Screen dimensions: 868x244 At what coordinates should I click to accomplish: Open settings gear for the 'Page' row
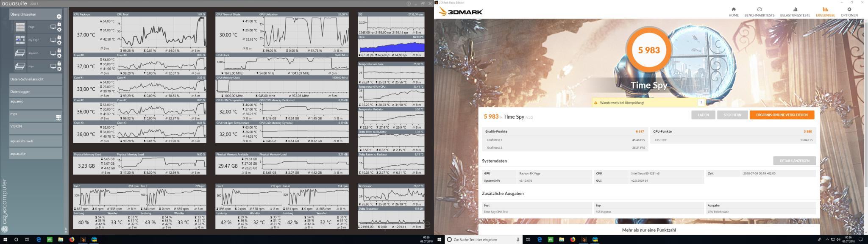pos(59,30)
